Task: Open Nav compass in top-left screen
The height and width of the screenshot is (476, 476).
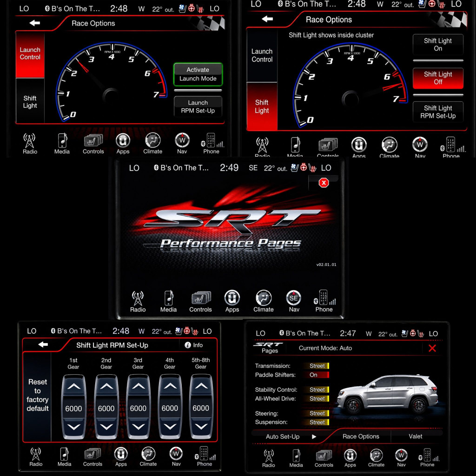Action: (182, 144)
